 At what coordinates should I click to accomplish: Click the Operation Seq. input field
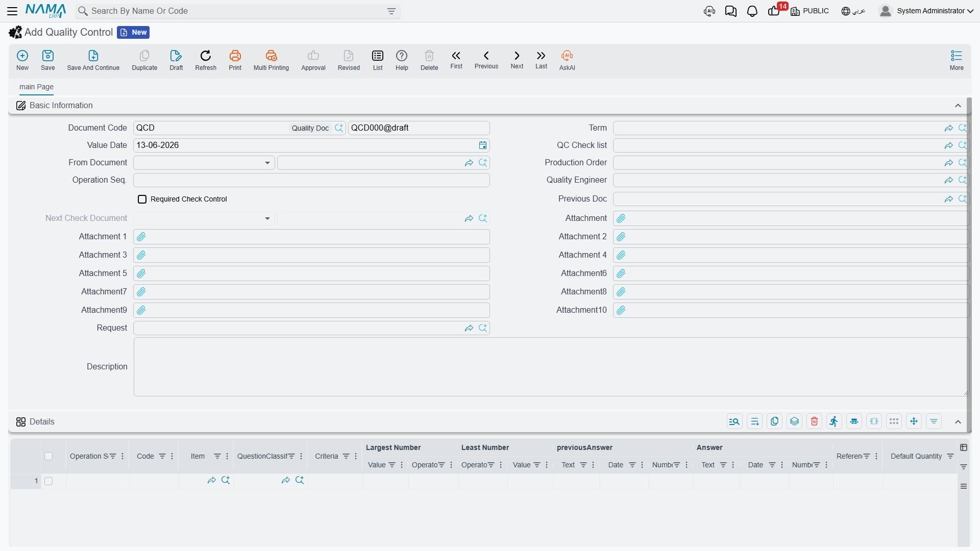pyautogui.click(x=311, y=180)
